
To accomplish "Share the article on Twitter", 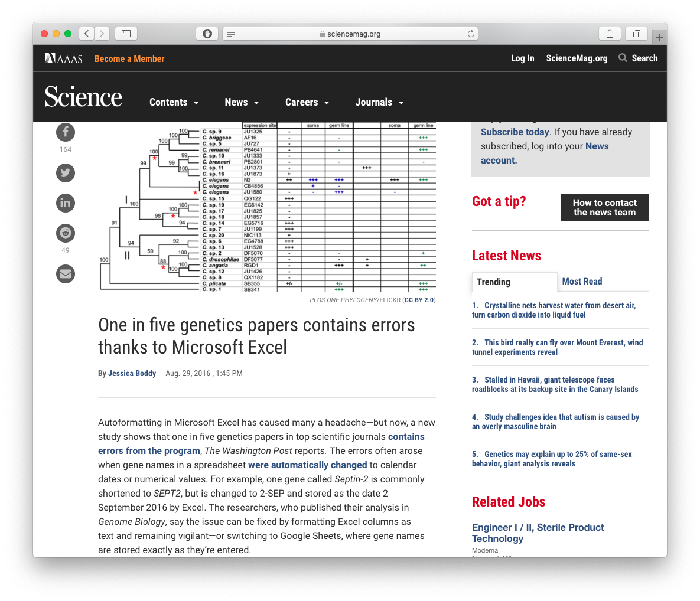I will click(65, 172).
